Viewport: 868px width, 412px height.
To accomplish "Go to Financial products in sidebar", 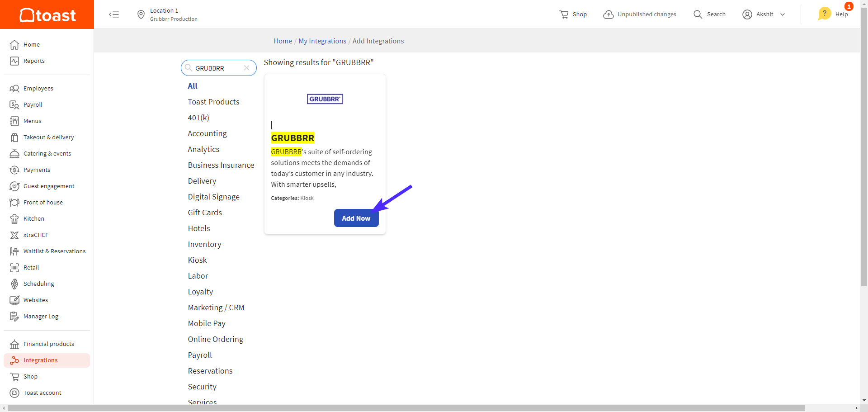I will coord(48,344).
